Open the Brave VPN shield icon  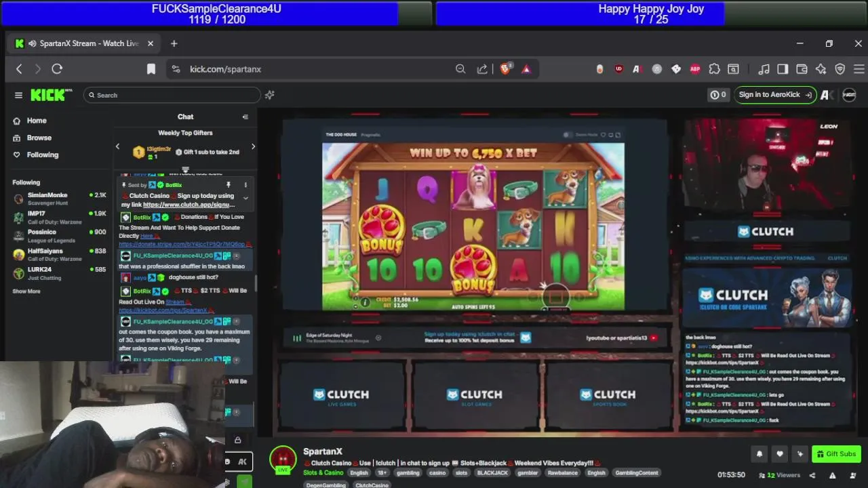click(x=840, y=68)
